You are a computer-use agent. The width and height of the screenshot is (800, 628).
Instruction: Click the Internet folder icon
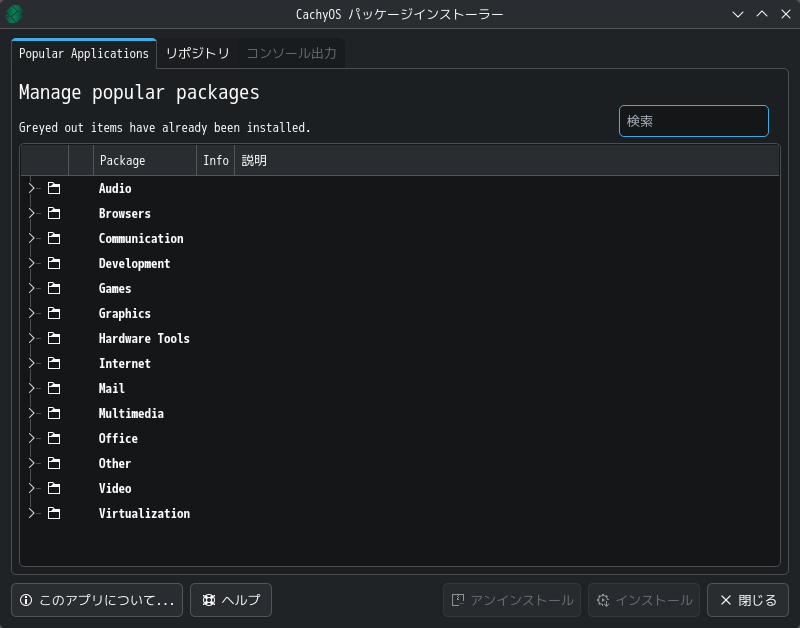click(54, 363)
